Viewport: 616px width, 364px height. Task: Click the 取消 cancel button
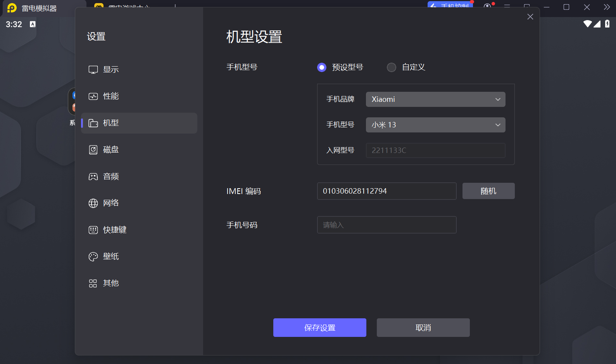tap(423, 328)
